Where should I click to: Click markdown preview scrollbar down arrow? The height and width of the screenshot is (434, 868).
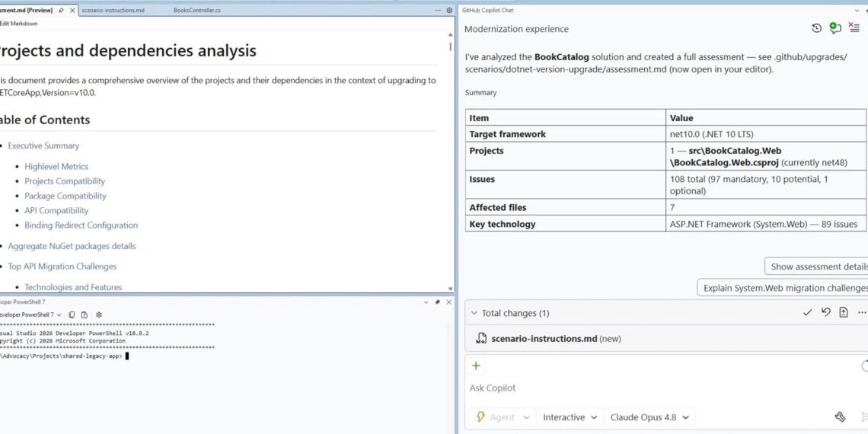click(450, 289)
